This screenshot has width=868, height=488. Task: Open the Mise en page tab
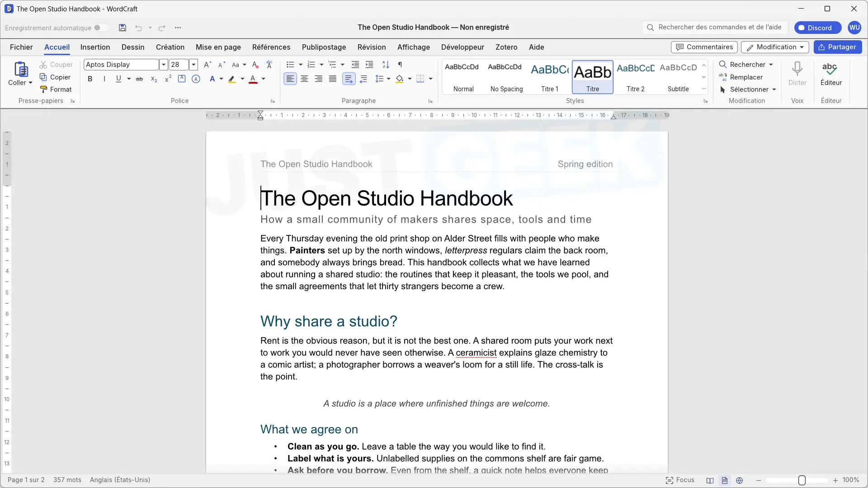pos(218,47)
